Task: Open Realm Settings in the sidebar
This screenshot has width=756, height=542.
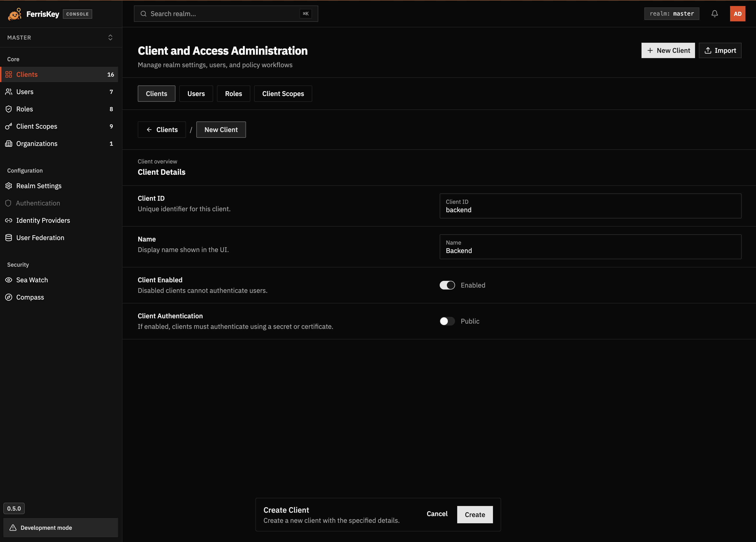Action: pos(59,186)
